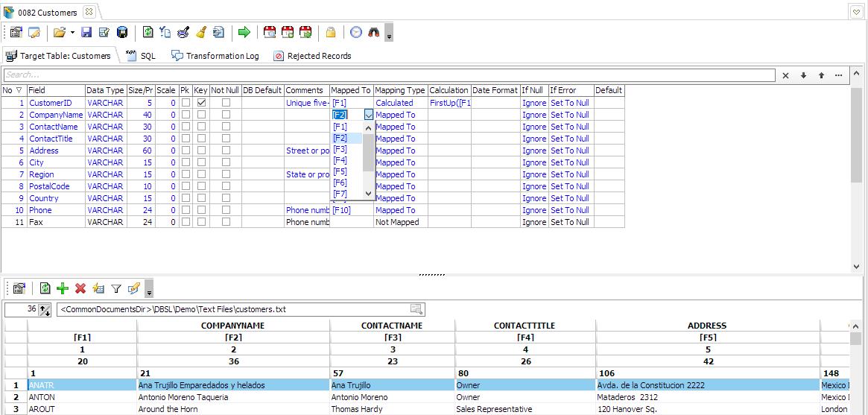868x415 pixels.
Task: Toggle Key checkbox for CustomerID row
Action: 201,103
